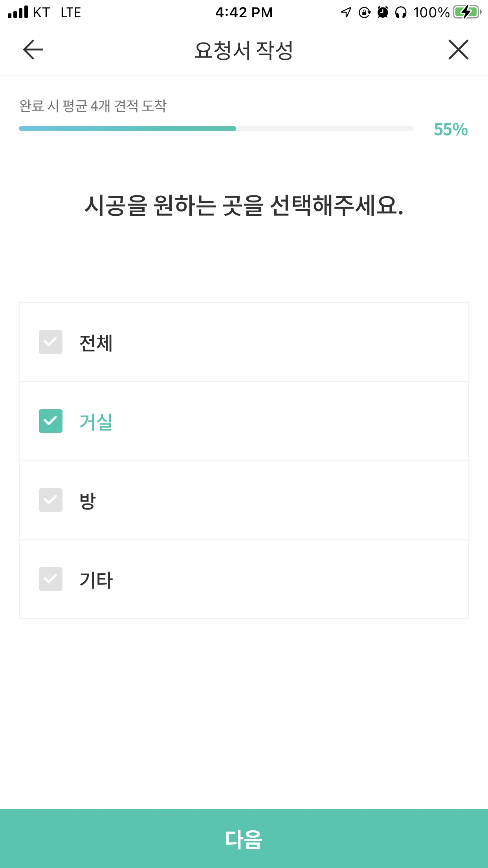Check the 방 checkbox
Viewport: 488px width, 868px height.
51,500
